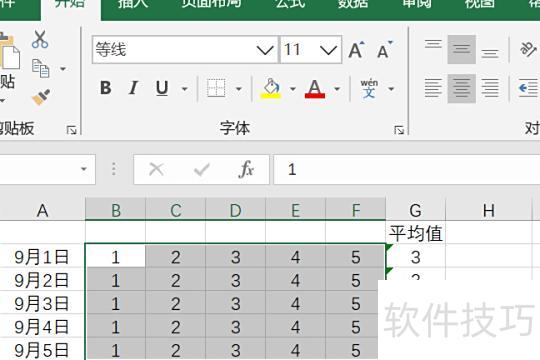The image size is (540, 360).
Task: Apply red font color
Action: pos(315,89)
